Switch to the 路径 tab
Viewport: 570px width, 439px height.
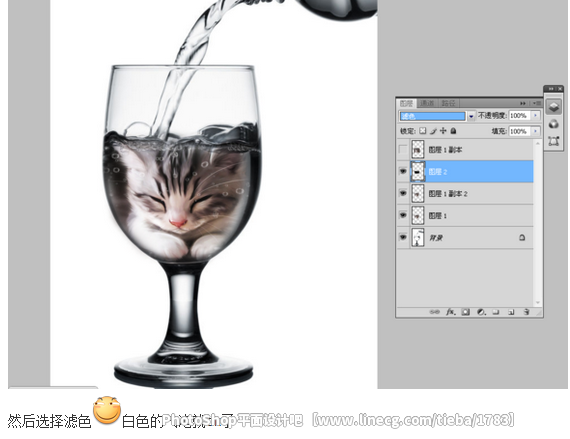click(448, 103)
